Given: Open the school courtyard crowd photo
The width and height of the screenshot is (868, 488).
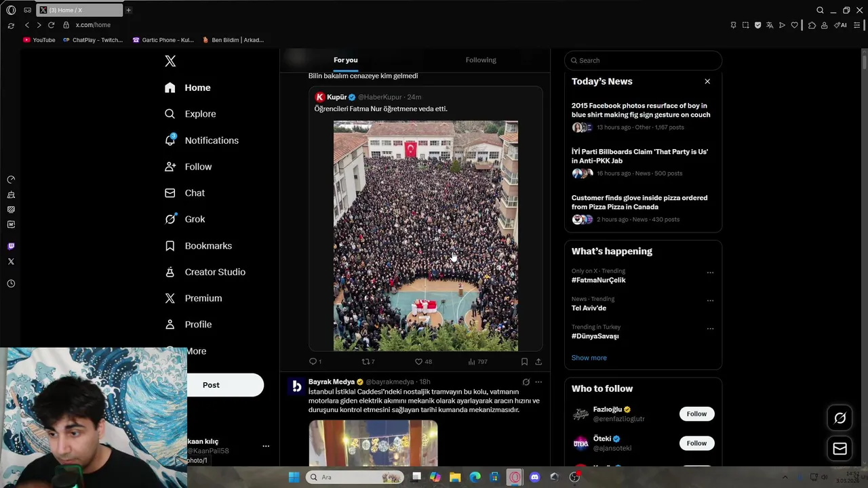Looking at the screenshot, I should (425, 236).
